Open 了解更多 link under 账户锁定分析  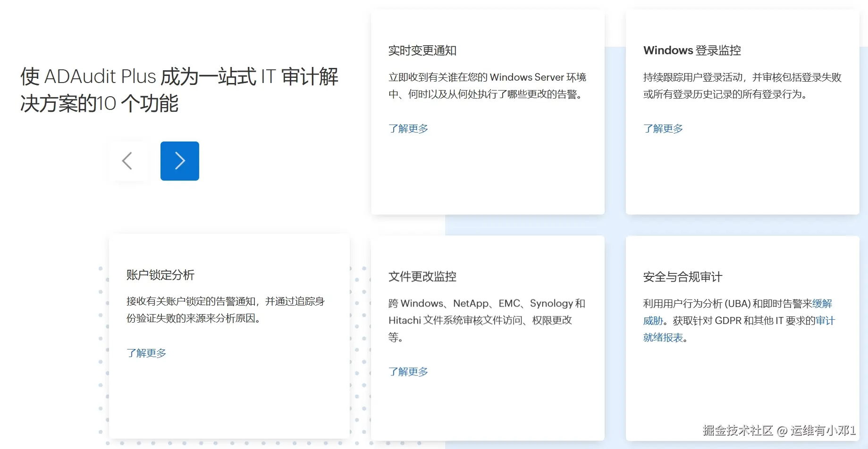(146, 353)
